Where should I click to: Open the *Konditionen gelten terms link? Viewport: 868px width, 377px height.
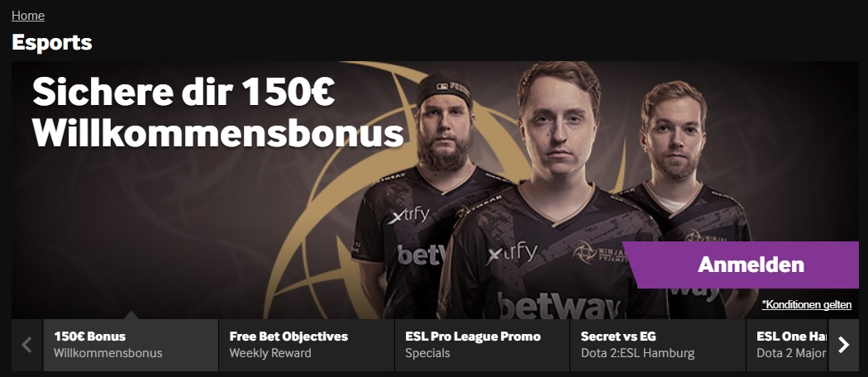pyautogui.click(x=807, y=304)
